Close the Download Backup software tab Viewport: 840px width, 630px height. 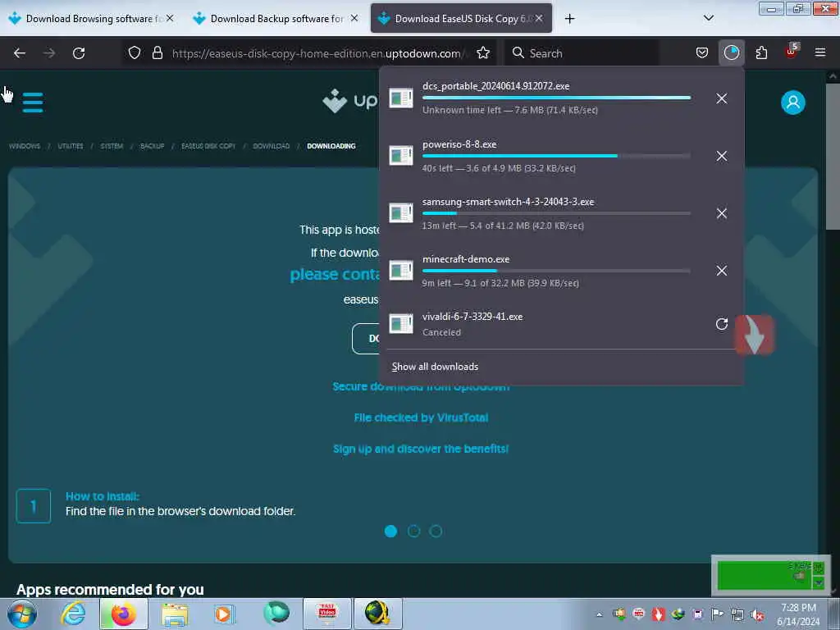(354, 18)
